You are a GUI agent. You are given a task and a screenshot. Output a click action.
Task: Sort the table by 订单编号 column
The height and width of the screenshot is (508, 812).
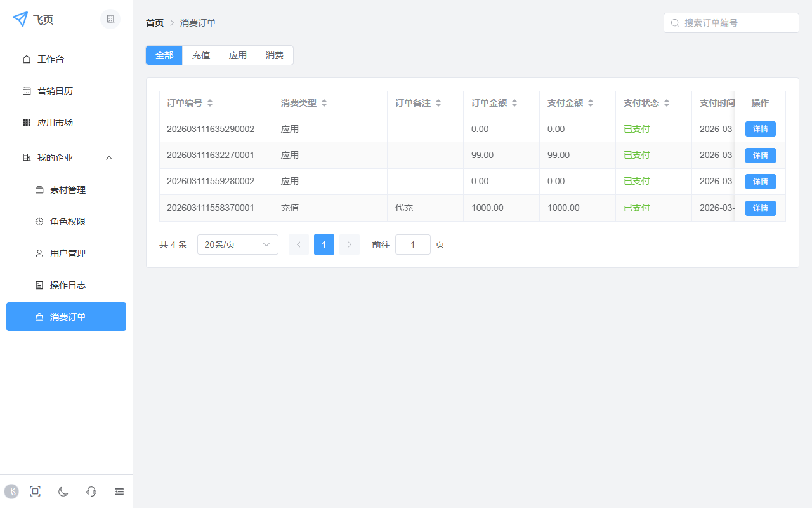pos(210,103)
